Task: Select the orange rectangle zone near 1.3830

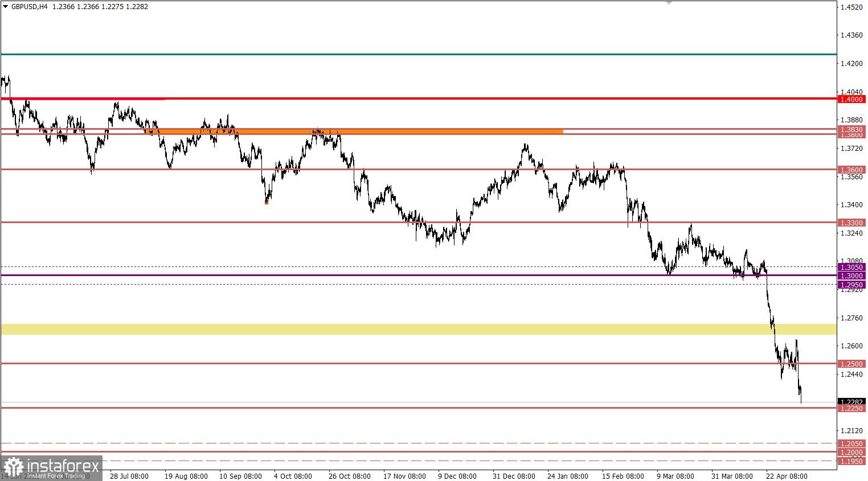Action: [x=354, y=131]
